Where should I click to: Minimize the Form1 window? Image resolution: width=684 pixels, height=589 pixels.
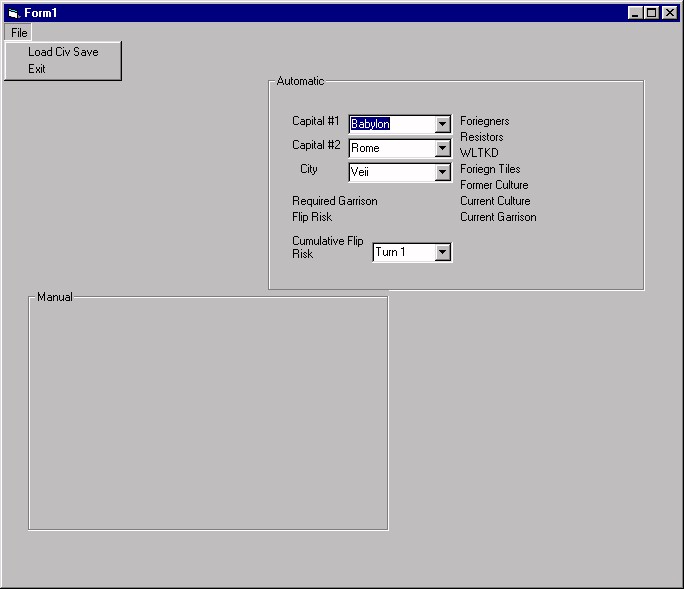click(635, 13)
